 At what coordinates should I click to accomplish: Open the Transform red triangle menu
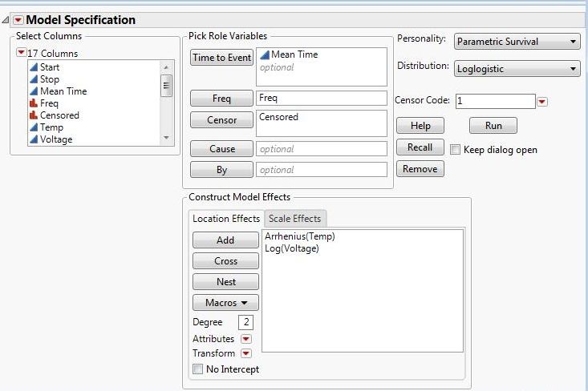pyautogui.click(x=246, y=353)
